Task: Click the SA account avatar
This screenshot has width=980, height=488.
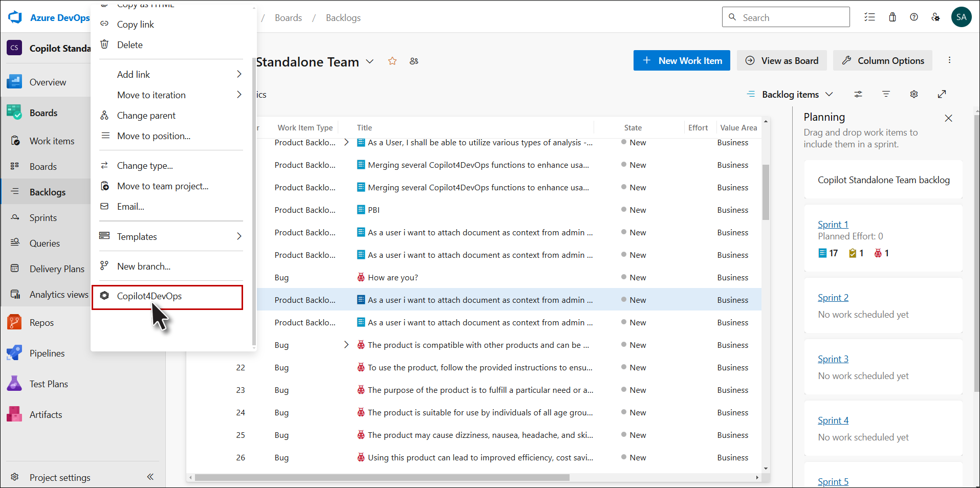Action: coord(961,17)
